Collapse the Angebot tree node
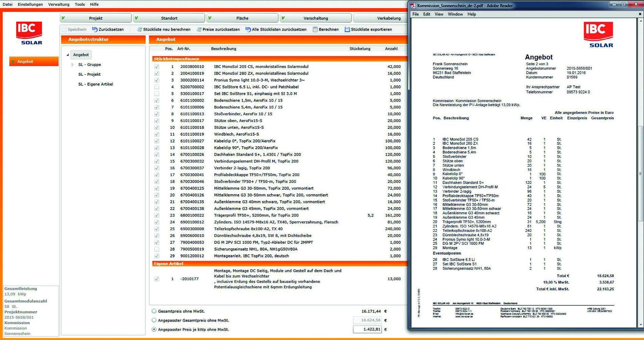This screenshot has height=340, width=644. click(68, 55)
